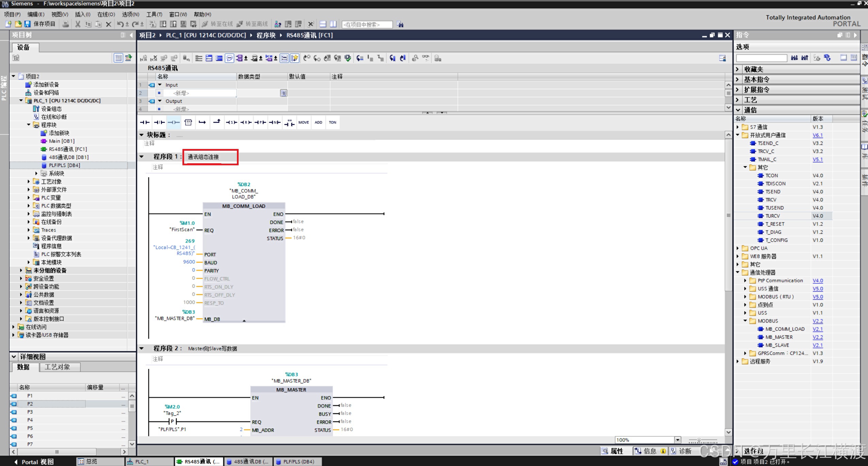This screenshot has height=466, width=868.
Task: Open Portal 视图 at bottom left
Action: coord(34,462)
